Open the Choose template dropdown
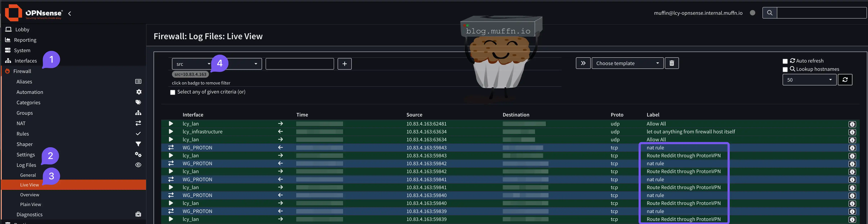This screenshot has height=224, width=868. 627,63
